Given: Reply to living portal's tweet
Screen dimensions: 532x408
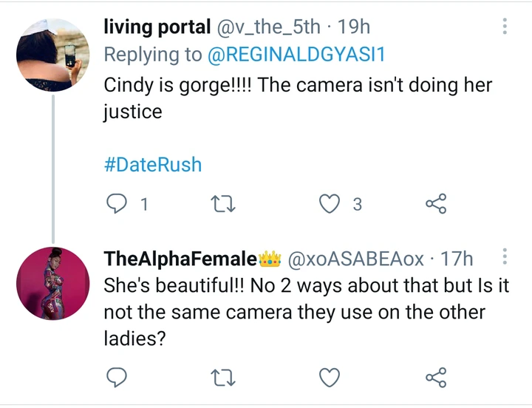Looking at the screenshot, I should tap(117, 204).
